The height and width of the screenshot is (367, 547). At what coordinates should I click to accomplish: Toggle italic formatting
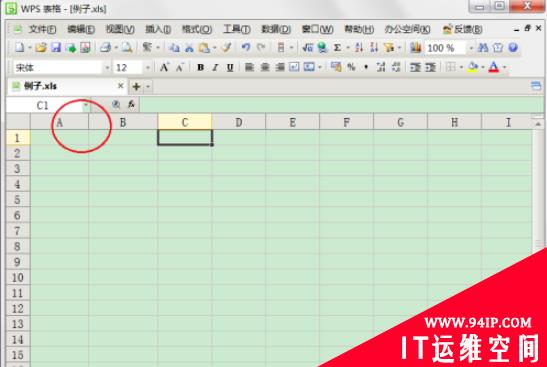pyautogui.click(x=215, y=67)
